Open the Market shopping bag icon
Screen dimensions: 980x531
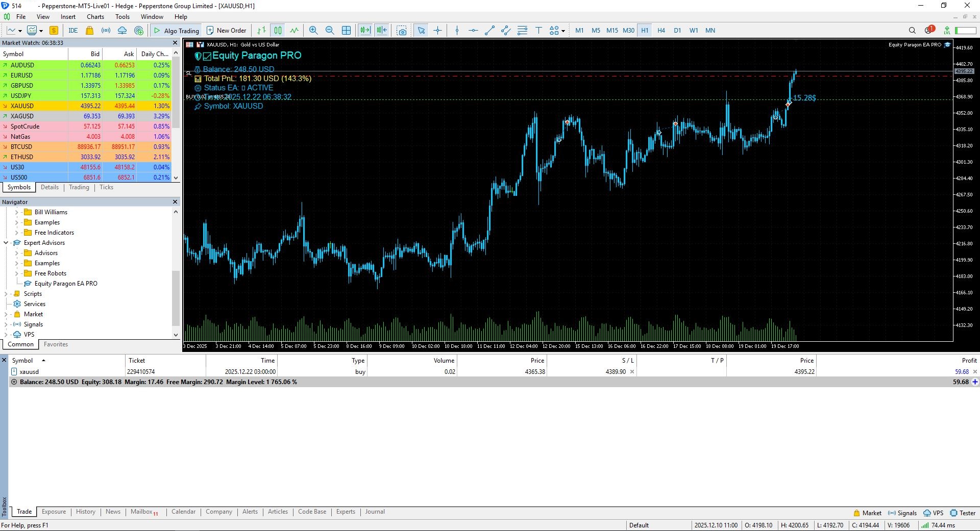click(90, 31)
